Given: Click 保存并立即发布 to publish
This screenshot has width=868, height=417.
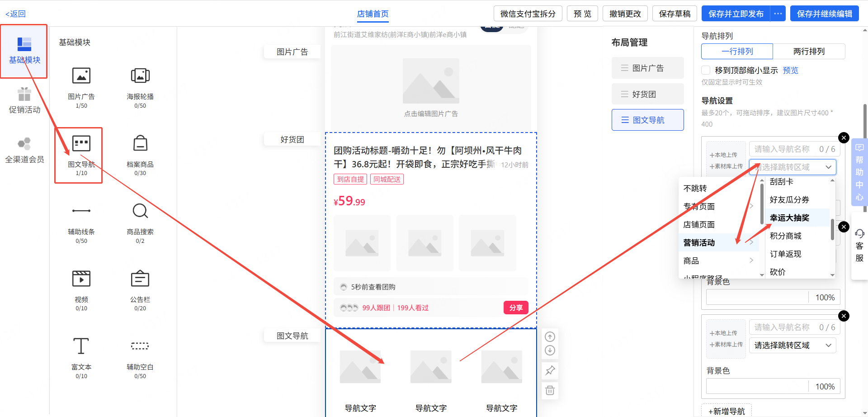Looking at the screenshot, I should 736,14.
